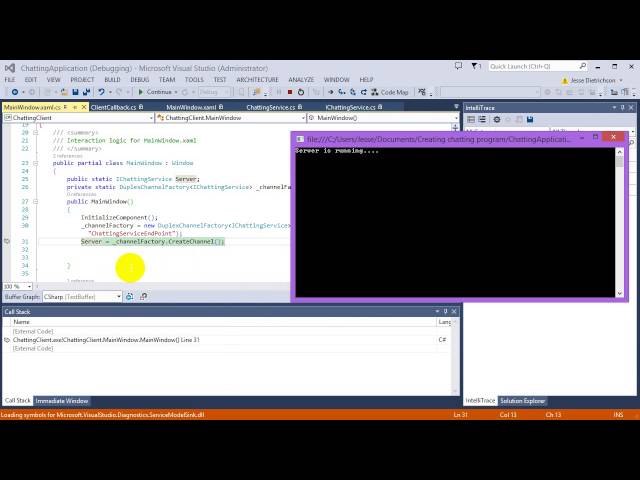Click the single-disk Save toolbar icon
640x480 pixels.
click(75, 92)
